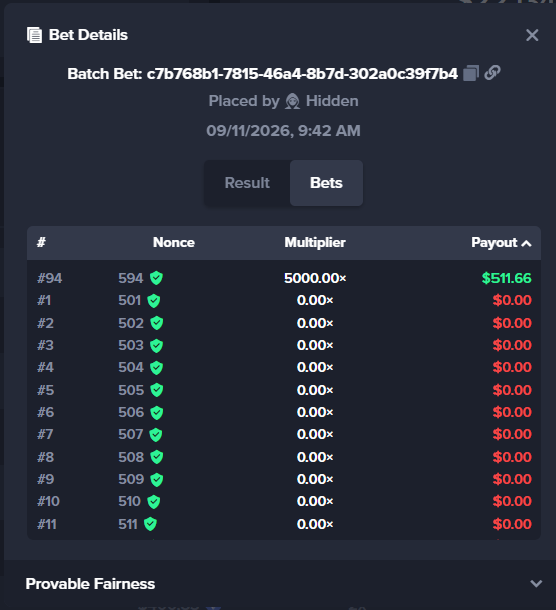Sort by the Multiplier column header
The height and width of the screenshot is (610, 556).
[315, 242]
